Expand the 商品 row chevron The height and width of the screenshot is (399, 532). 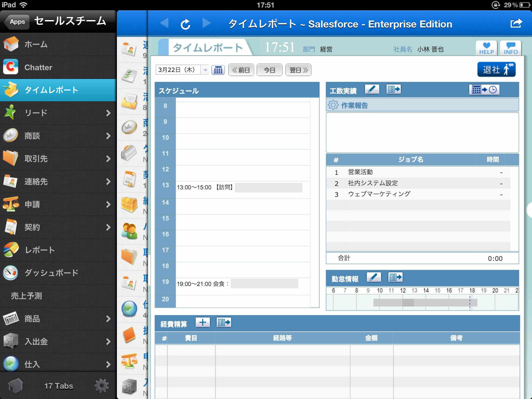pyautogui.click(x=108, y=318)
